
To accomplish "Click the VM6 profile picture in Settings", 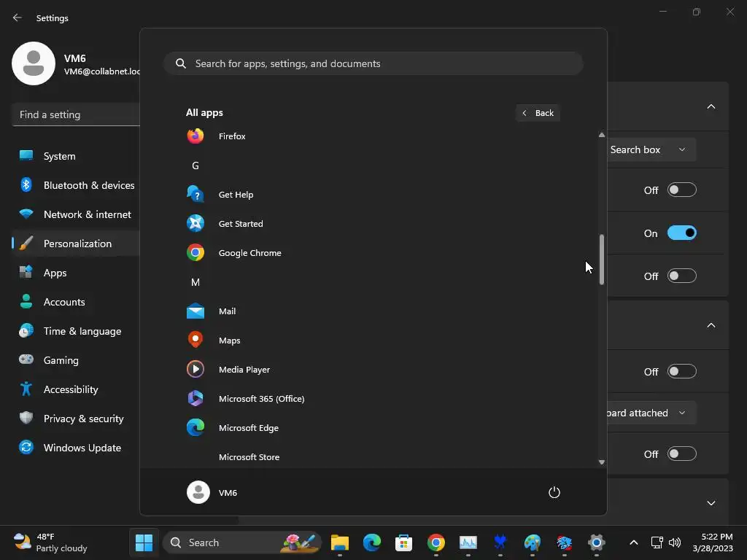I will pyautogui.click(x=34, y=63).
